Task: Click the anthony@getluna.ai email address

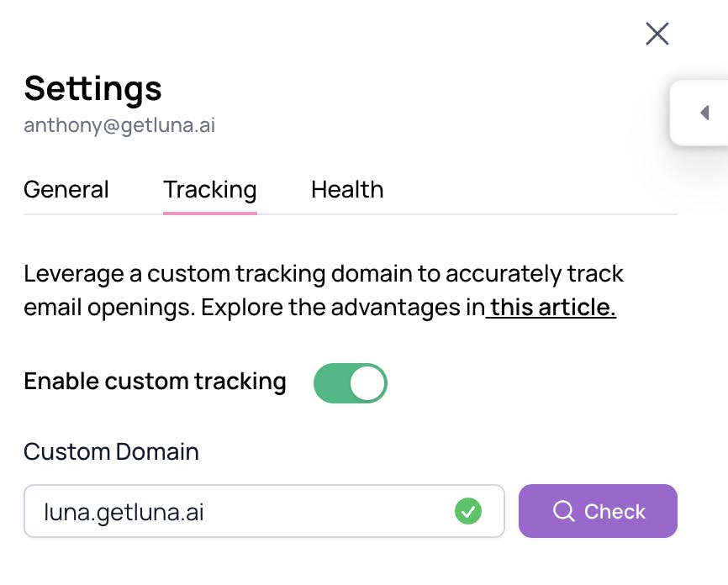Action: coord(119,125)
